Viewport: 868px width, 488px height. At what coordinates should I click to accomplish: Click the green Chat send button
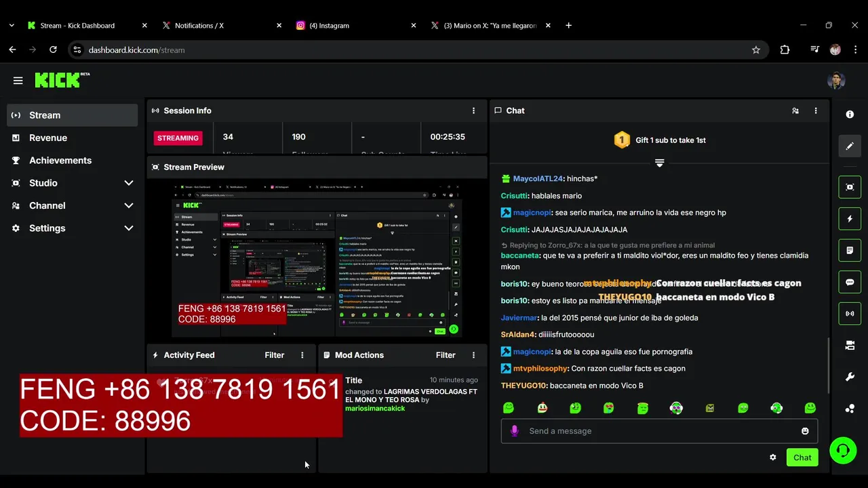pos(802,457)
